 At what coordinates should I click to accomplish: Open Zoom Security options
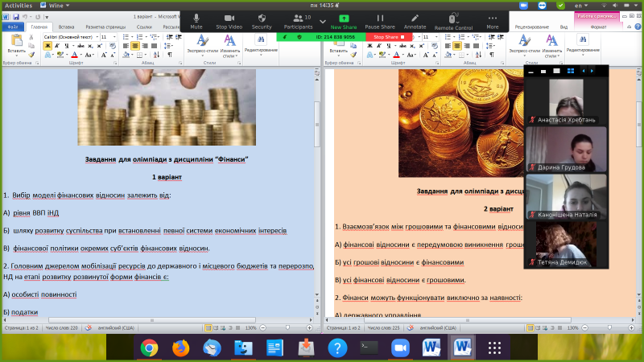tap(262, 22)
